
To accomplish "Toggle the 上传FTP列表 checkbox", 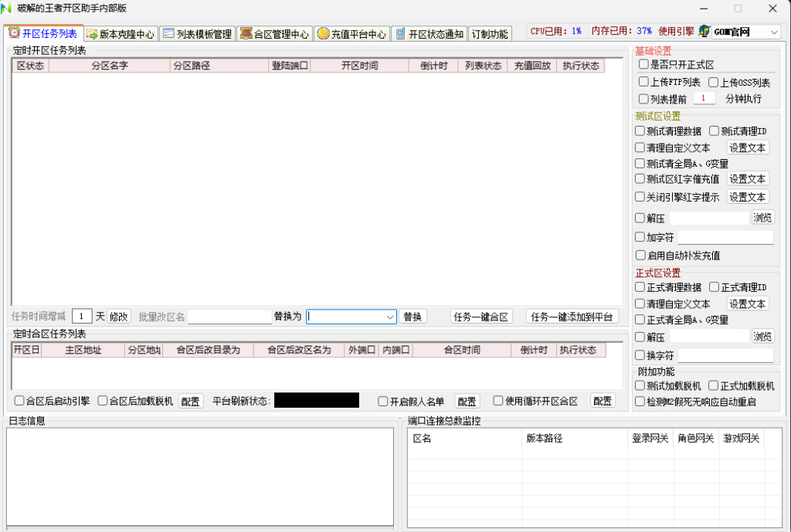I will [643, 82].
